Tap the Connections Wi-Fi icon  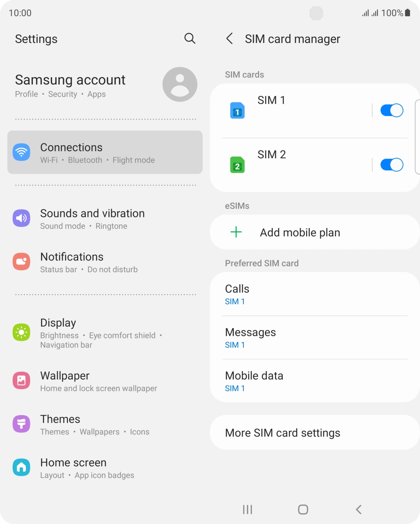(21, 152)
